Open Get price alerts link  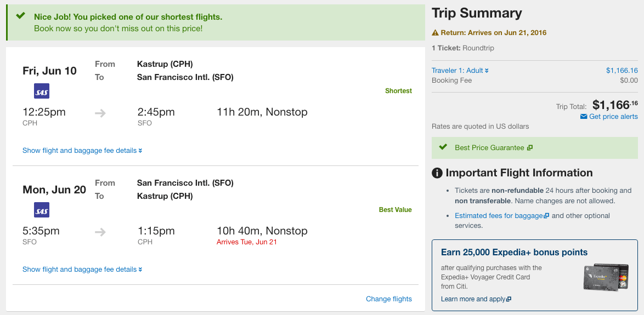[613, 117]
